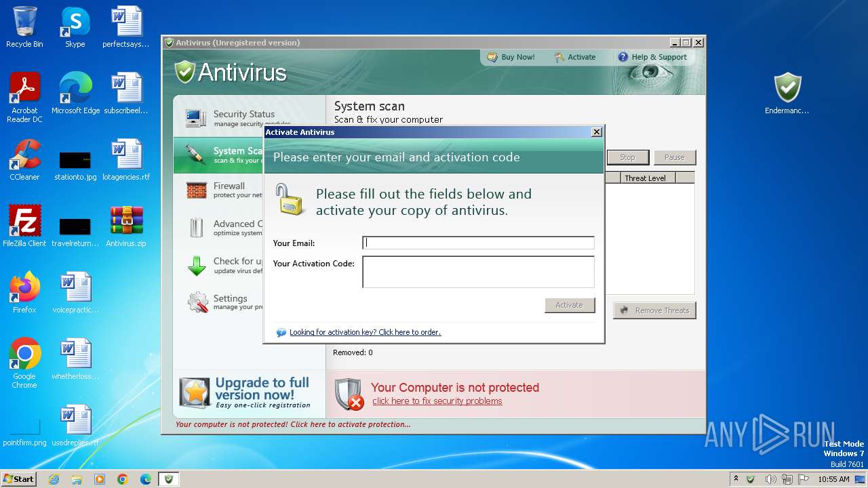Close the Activate Antivirus dialog

click(597, 132)
